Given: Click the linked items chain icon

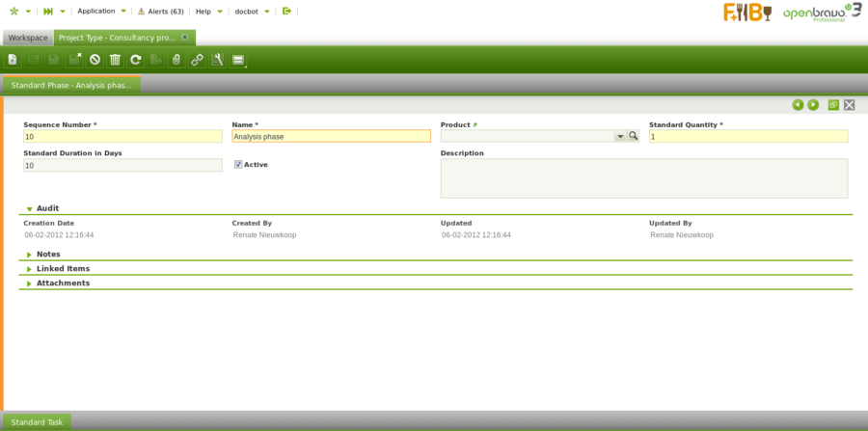Looking at the screenshot, I should click(197, 60).
